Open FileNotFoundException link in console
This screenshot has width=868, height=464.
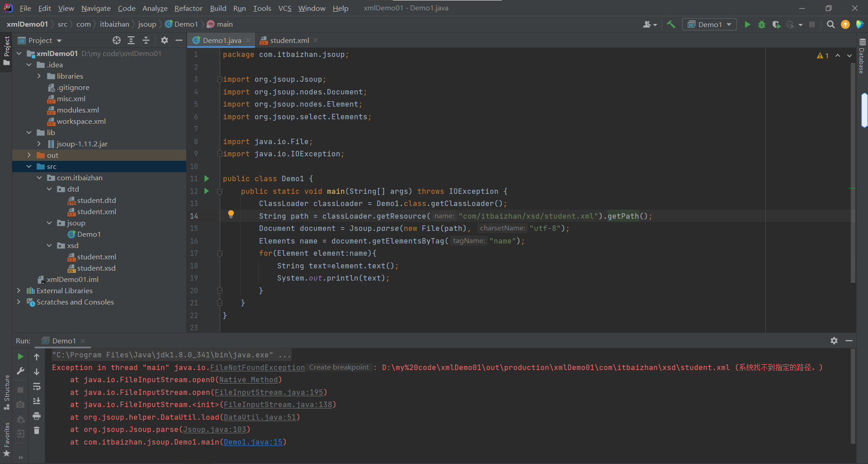tap(257, 367)
